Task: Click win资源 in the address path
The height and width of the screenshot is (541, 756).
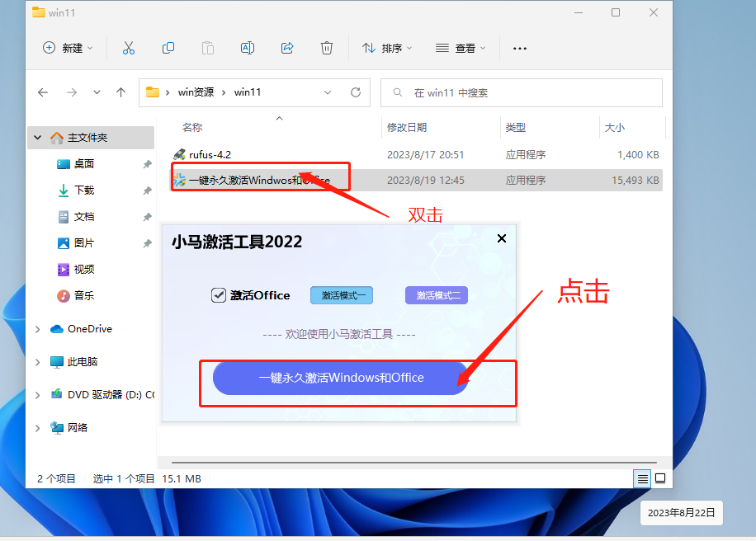Action: point(196,92)
